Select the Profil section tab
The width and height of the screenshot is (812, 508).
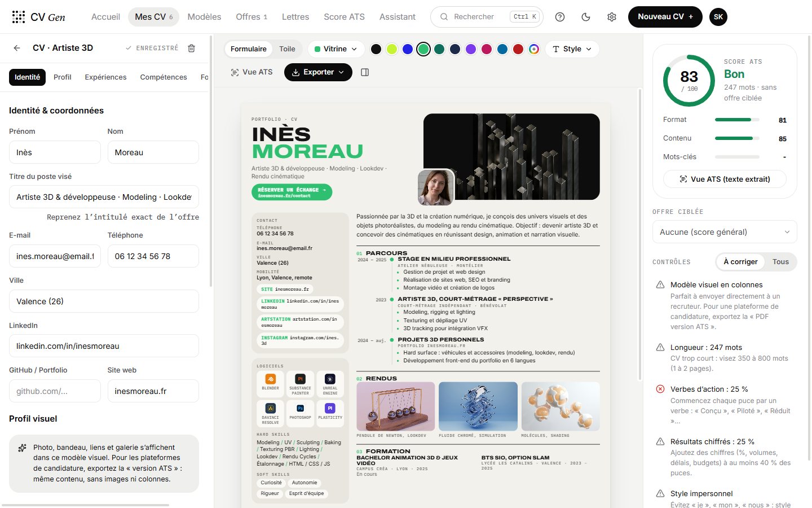coord(63,77)
